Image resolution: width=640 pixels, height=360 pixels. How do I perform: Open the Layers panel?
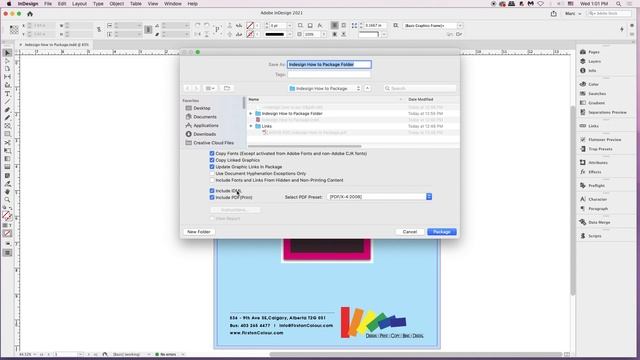[x=590, y=61]
